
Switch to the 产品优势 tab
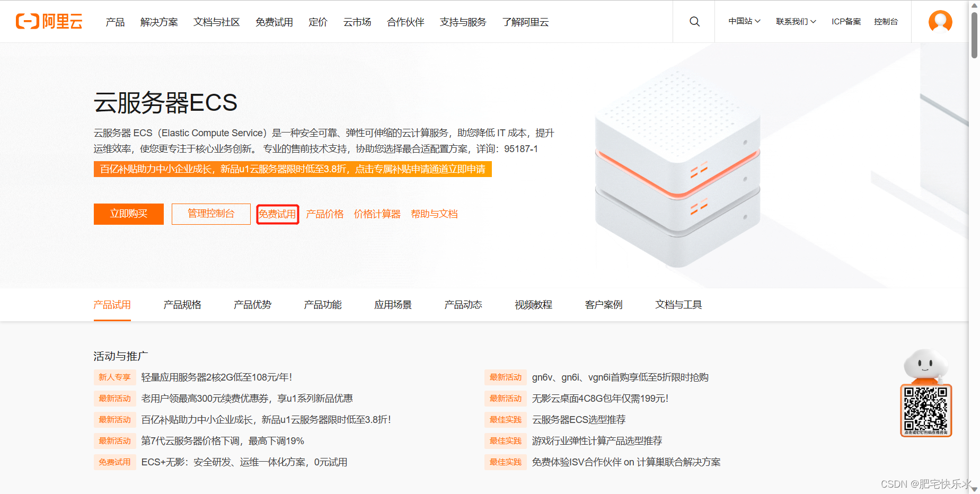[253, 305]
